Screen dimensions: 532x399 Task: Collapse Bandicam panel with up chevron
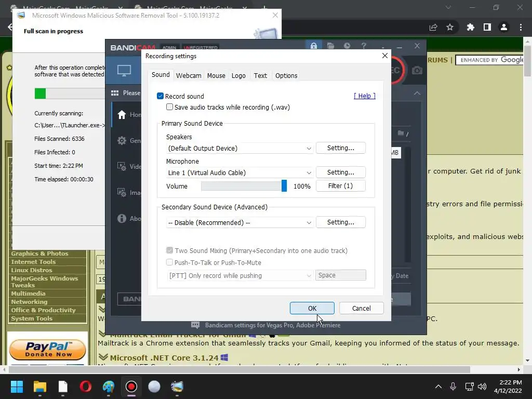[x=417, y=93]
